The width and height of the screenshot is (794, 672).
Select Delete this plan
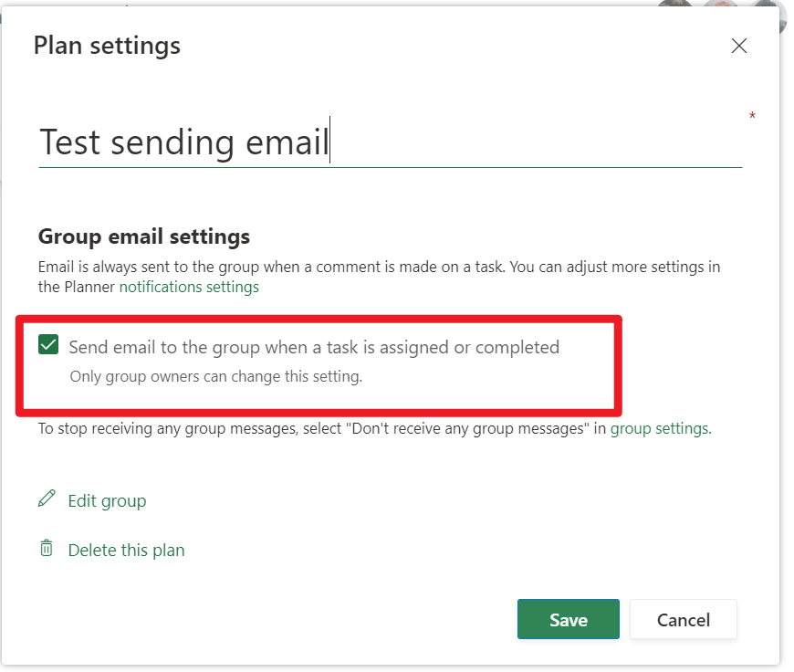pos(126,550)
